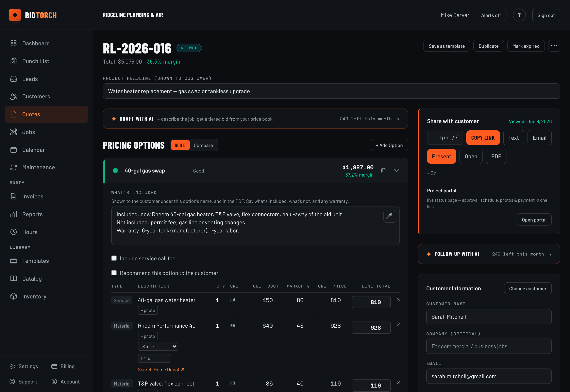
Task: Add photo to Rheem Performance line
Action: tap(148, 336)
